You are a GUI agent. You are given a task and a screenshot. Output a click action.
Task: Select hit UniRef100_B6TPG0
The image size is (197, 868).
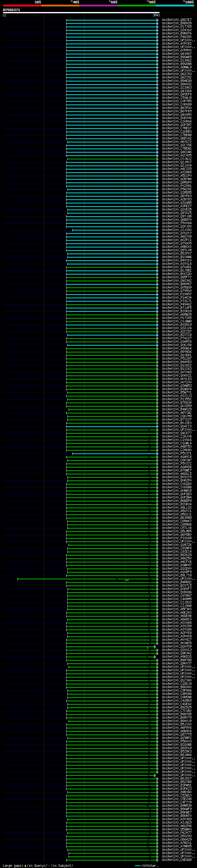pos(177,108)
